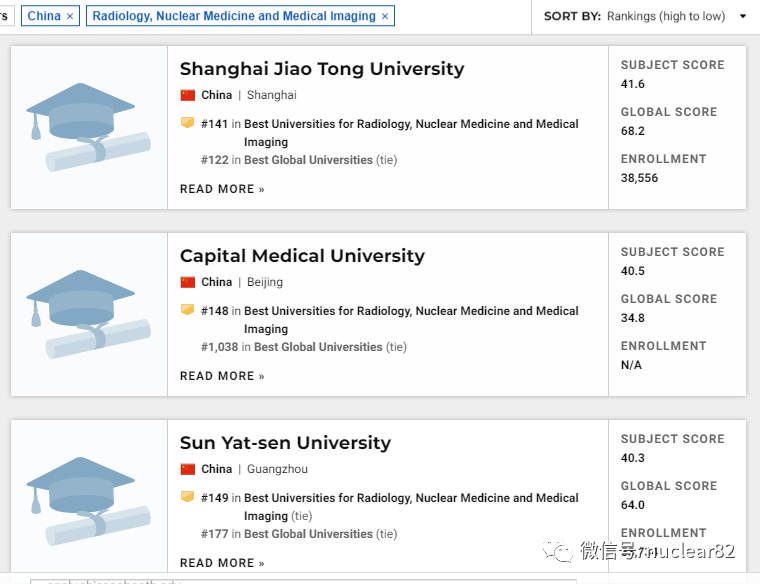760x584 pixels.
Task: Remove the China filter tag
Action: tap(70, 16)
